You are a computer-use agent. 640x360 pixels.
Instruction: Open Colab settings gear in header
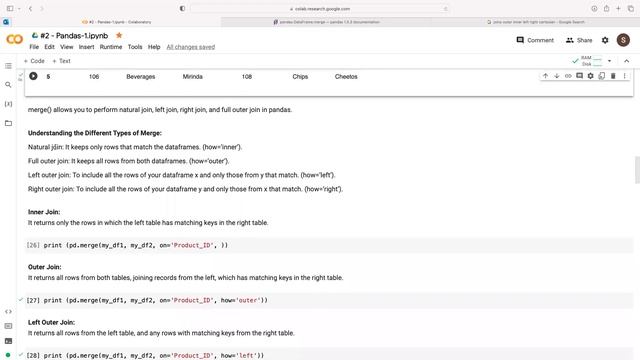tap(605, 40)
